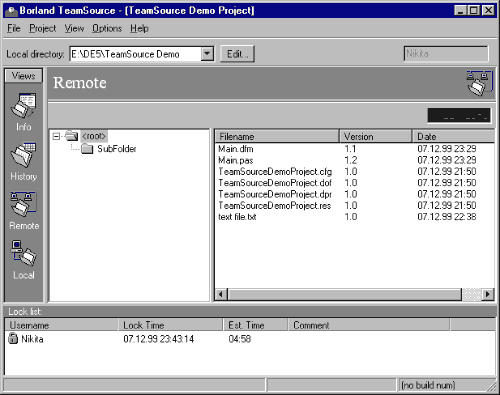
Task: Open the Local view icon
Action: pyautogui.click(x=23, y=253)
